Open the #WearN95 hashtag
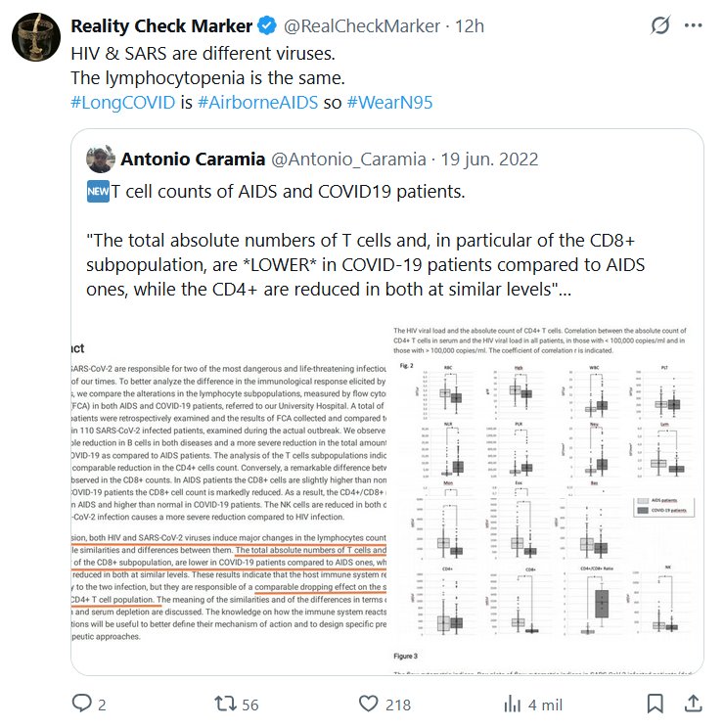Screen dimensions: 724x728 coord(389,101)
